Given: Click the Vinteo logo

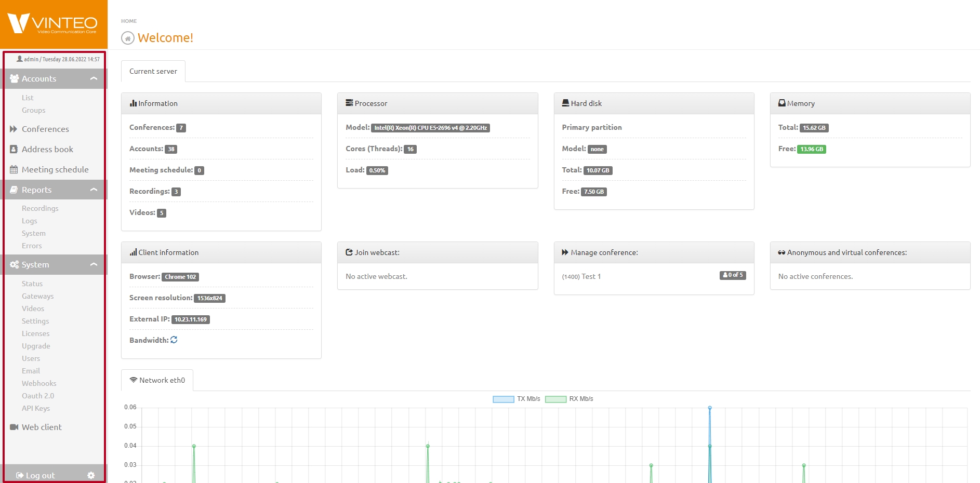Looking at the screenshot, I should pyautogui.click(x=53, y=24).
